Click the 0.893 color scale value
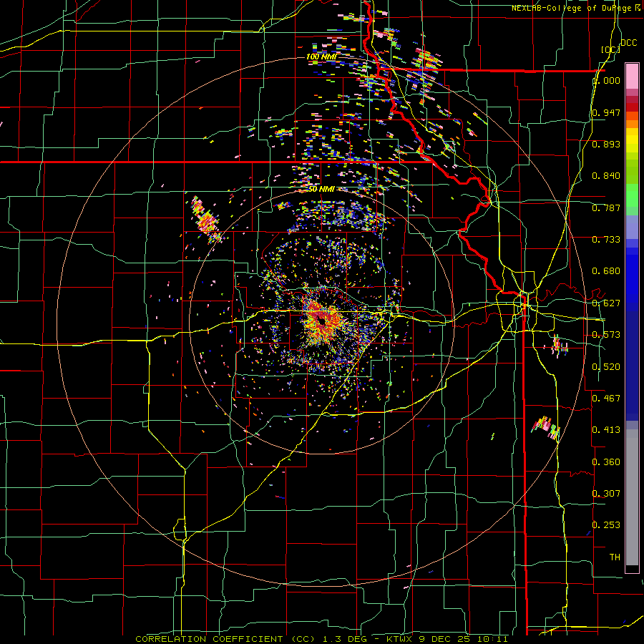The height and width of the screenshot is (644, 644). click(x=606, y=144)
